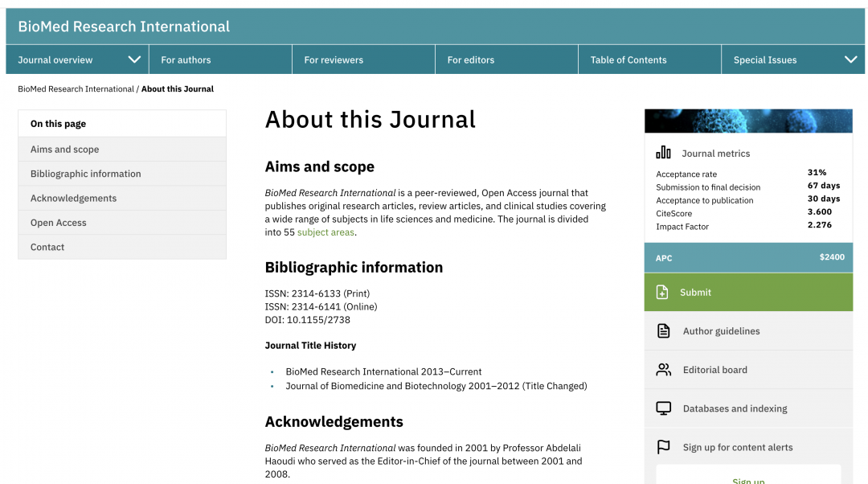868x484 pixels.
Task: Open Databases and indexing page
Action: [748, 408]
